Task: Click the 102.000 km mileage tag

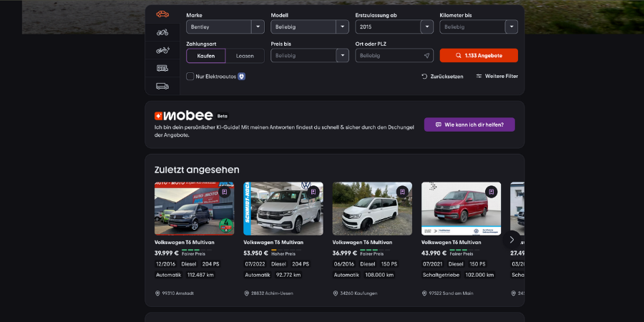Action: coord(479,275)
